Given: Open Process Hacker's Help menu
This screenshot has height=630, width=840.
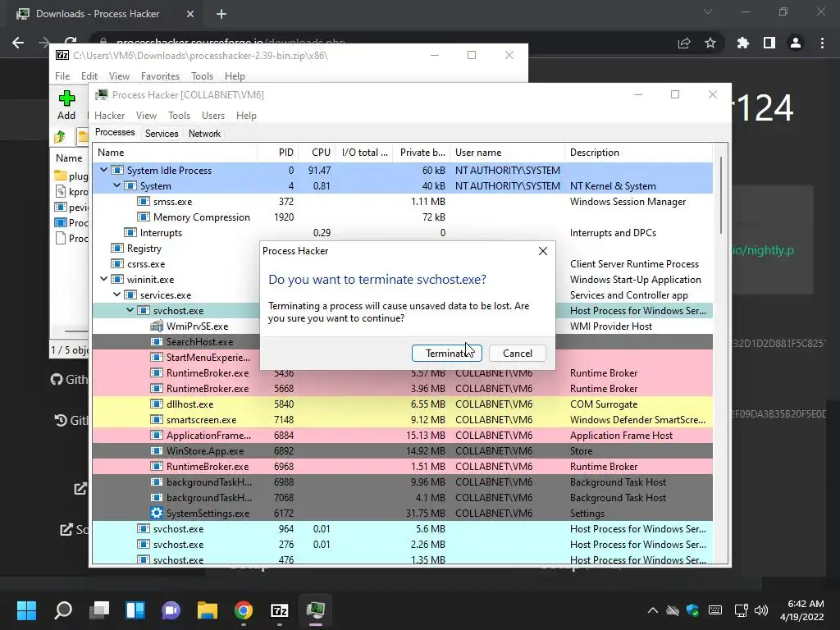Looking at the screenshot, I should coord(246,115).
